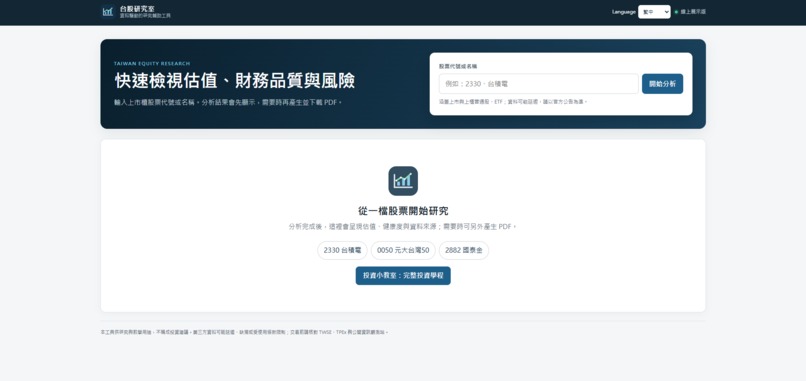Click the large chart icon above 從一檔股票開始研究
Viewport: 806px width, 381px height.
pos(403,181)
